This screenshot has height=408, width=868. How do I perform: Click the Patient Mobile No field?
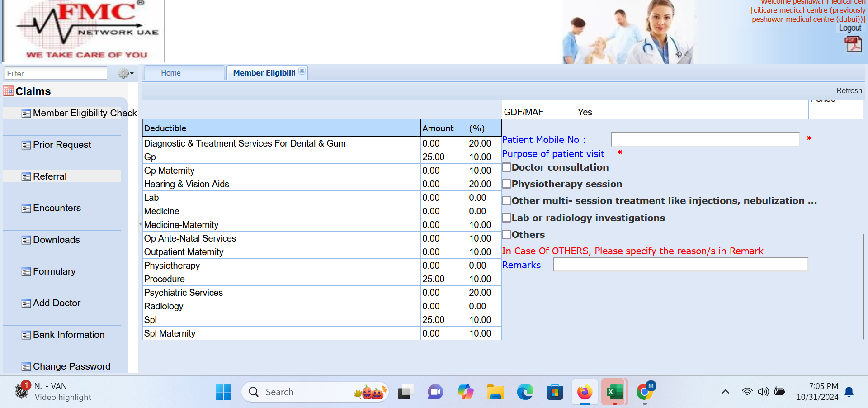pos(705,139)
